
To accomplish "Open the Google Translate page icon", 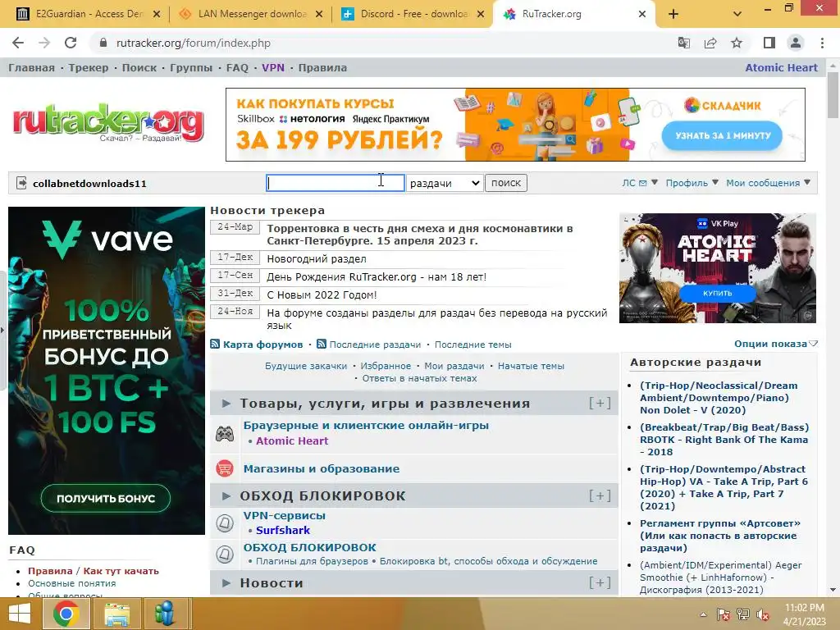I will pos(683,43).
